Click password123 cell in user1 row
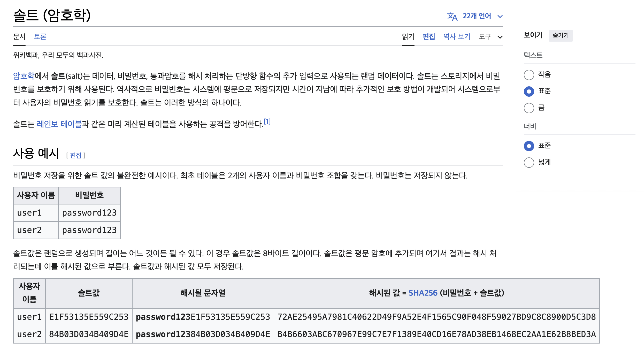The image size is (644, 350). (89, 213)
